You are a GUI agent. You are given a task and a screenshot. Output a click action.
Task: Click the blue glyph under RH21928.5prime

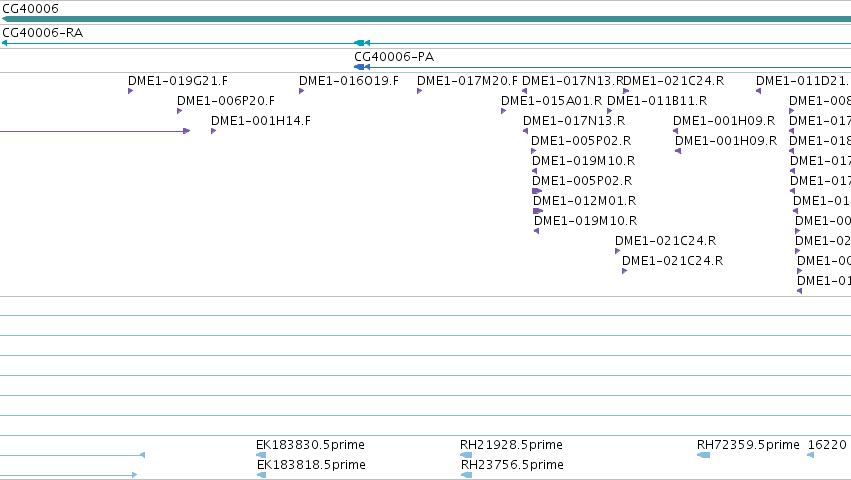(466, 455)
